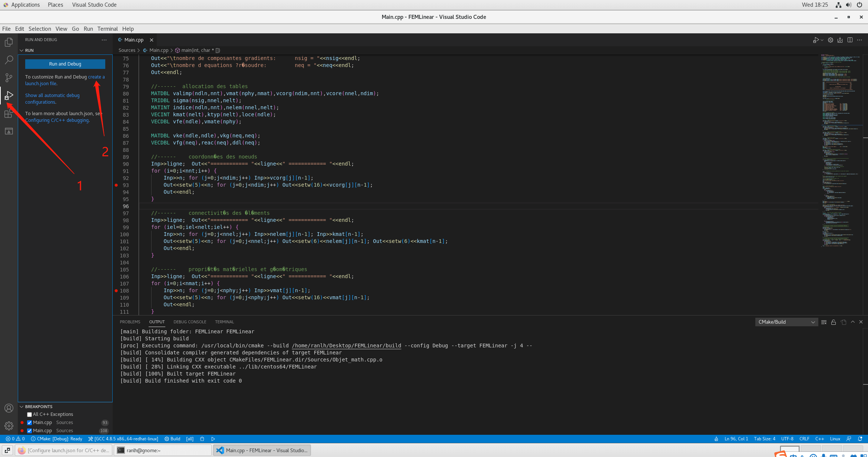
Task: Change the Tab Size: 4 setting
Action: [765, 439]
